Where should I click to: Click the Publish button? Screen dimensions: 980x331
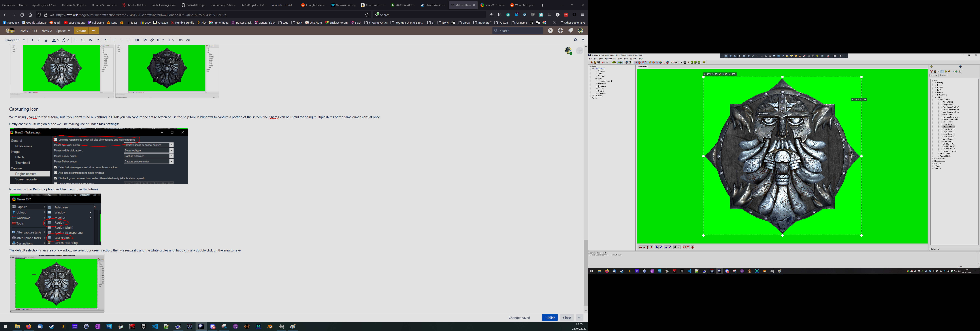pos(550,318)
